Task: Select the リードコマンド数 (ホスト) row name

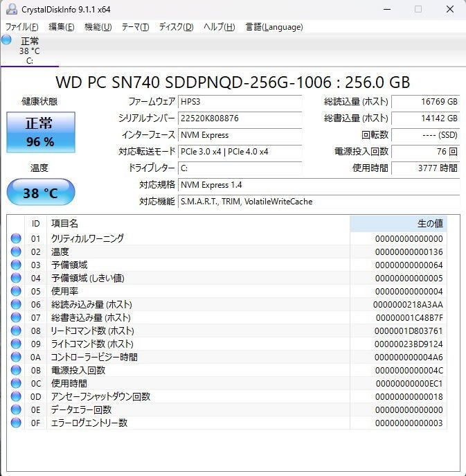Action: point(92,330)
